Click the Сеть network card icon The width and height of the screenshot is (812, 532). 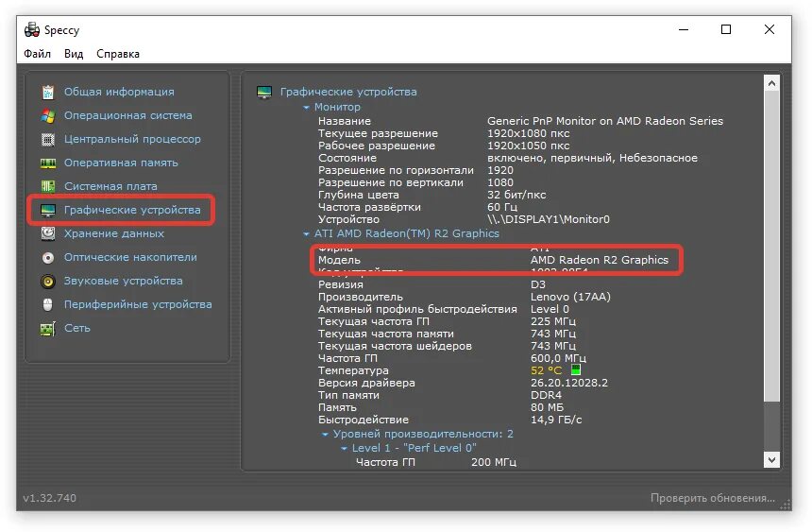click(x=48, y=328)
